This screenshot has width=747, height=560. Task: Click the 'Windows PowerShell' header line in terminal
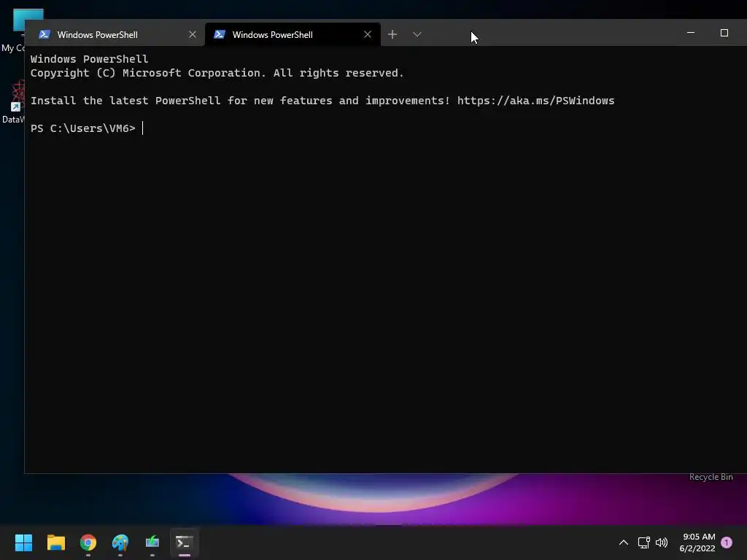89,59
